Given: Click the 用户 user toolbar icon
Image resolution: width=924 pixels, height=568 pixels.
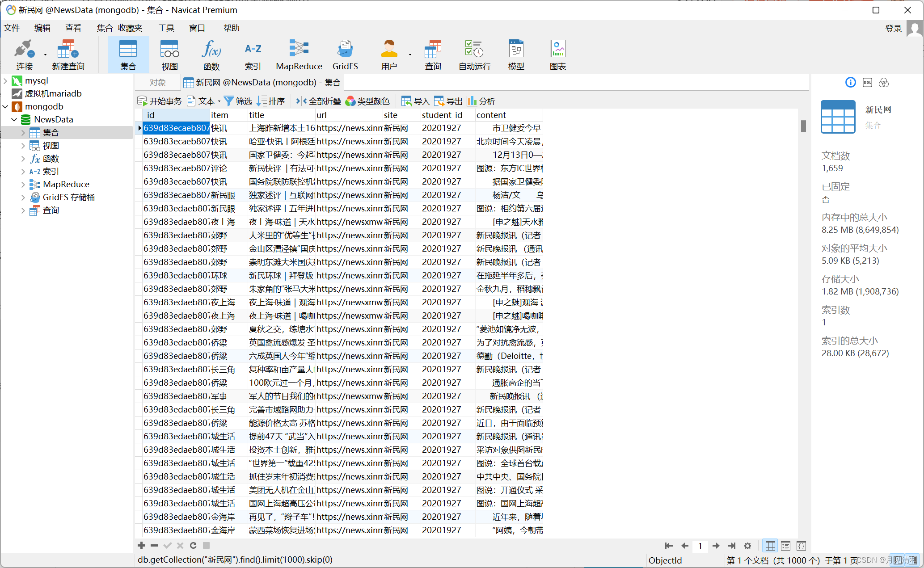Looking at the screenshot, I should 389,55.
